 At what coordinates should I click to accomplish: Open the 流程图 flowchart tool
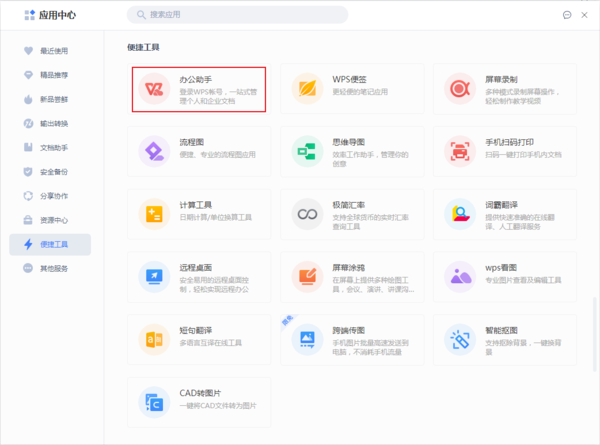coord(154,151)
